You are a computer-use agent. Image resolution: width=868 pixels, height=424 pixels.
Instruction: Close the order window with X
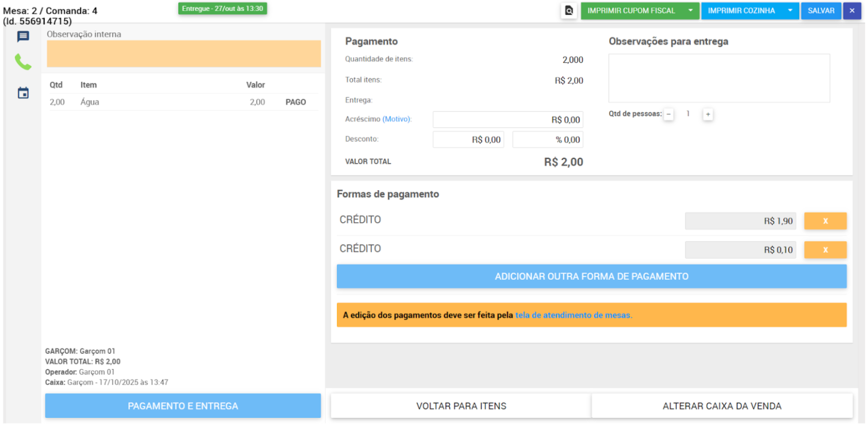852,11
